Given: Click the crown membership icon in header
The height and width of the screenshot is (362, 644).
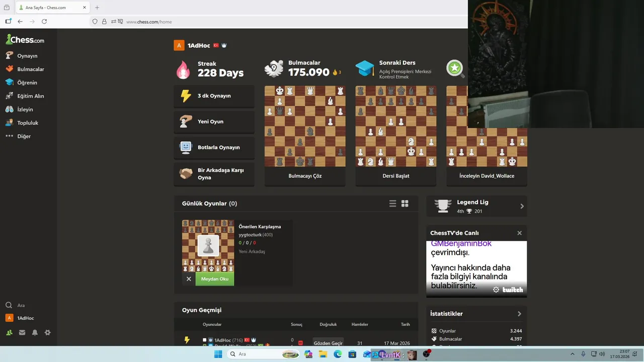Looking at the screenshot, I should click(x=224, y=45).
